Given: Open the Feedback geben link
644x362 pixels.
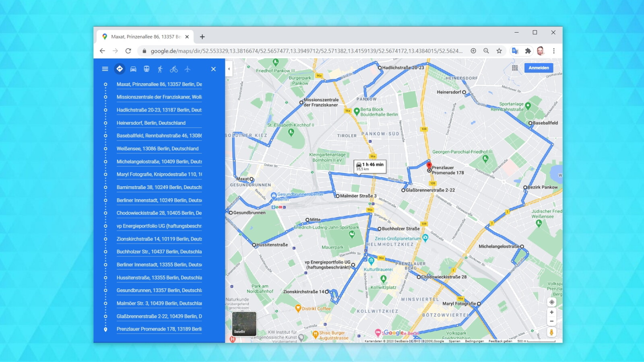Looking at the screenshot, I should point(500,341).
